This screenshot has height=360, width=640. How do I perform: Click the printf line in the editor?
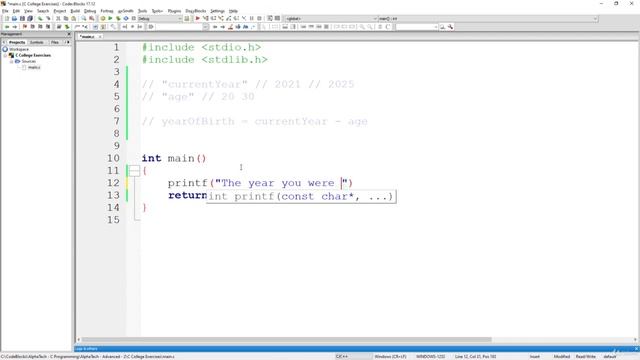pos(260,183)
